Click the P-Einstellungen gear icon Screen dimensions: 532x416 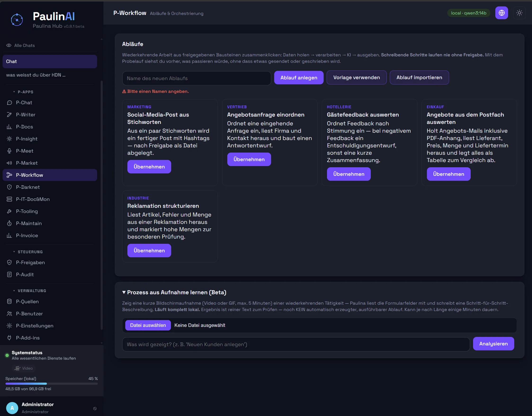[x=9, y=326]
